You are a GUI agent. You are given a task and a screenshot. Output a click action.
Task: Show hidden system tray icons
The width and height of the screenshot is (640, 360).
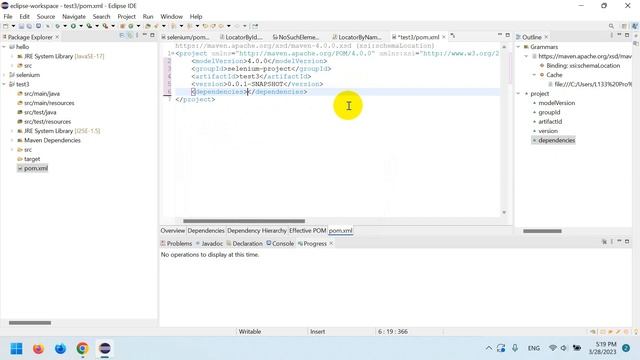[489, 348]
